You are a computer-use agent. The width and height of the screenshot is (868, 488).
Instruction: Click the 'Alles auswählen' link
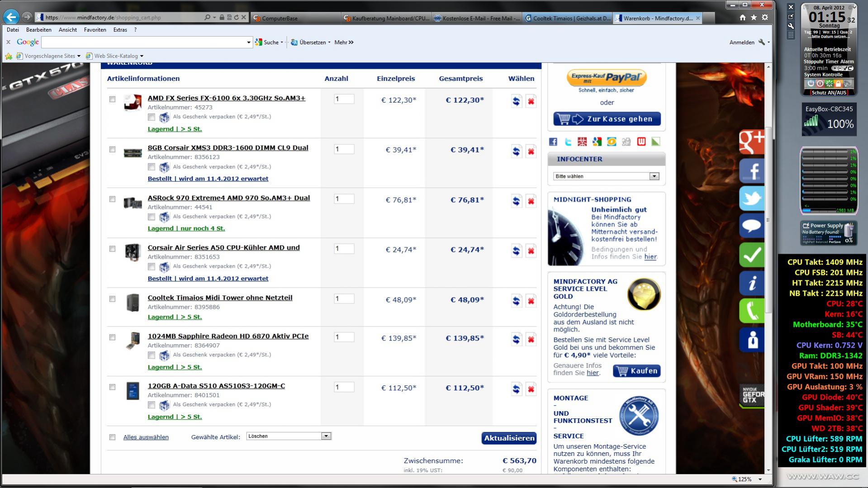coord(146,437)
